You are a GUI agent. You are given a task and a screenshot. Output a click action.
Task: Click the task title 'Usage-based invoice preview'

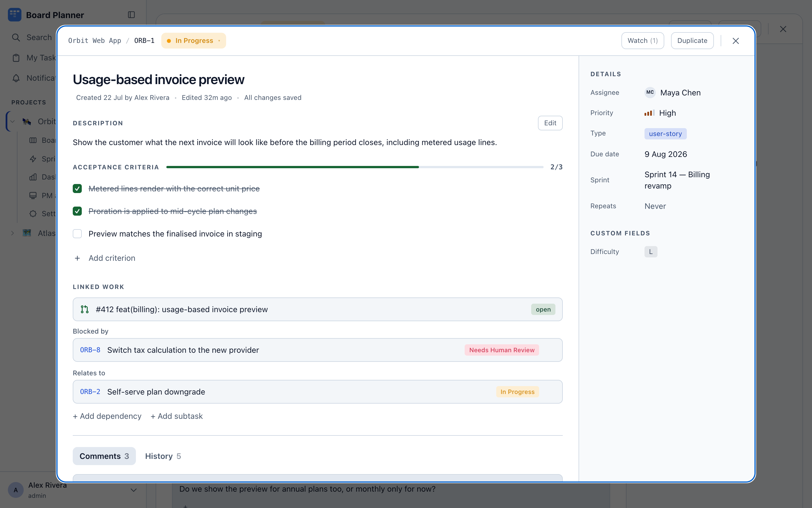point(158,79)
